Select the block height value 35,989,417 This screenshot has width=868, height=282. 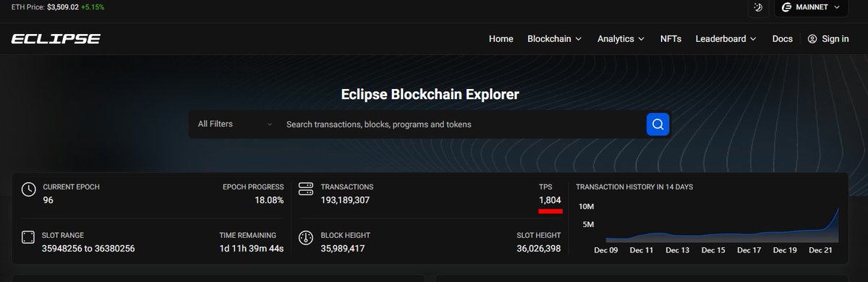[x=342, y=248]
